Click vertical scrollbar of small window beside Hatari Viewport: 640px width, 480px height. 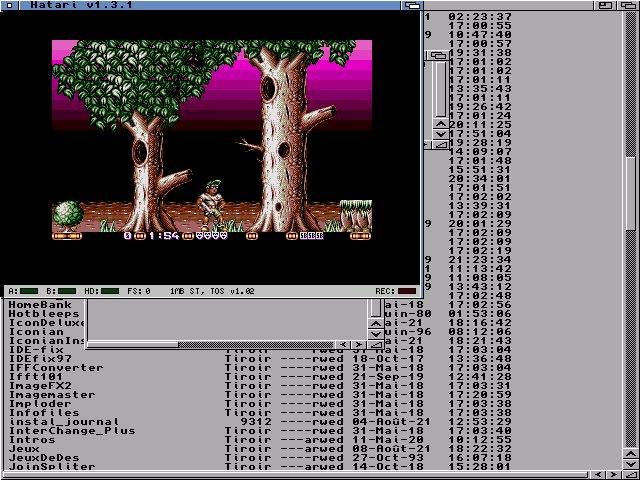coord(441,89)
